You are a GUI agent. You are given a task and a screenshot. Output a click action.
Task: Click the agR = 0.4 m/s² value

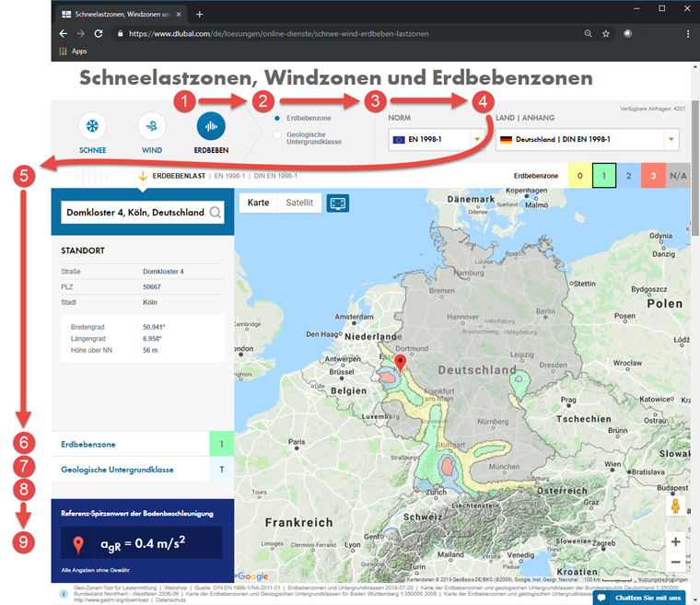143,543
